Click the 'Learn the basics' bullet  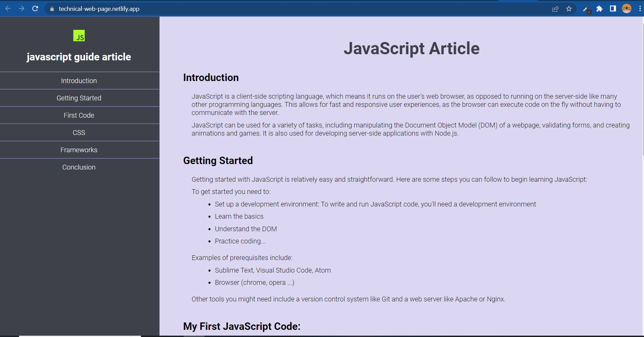pos(239,216)
